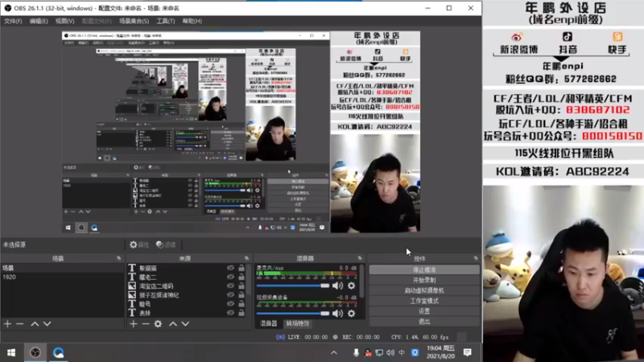The width and height of the screenshot is (644, 362).
Task: Remove the selected scene using the minus icon
Action: tap(19, 324)
